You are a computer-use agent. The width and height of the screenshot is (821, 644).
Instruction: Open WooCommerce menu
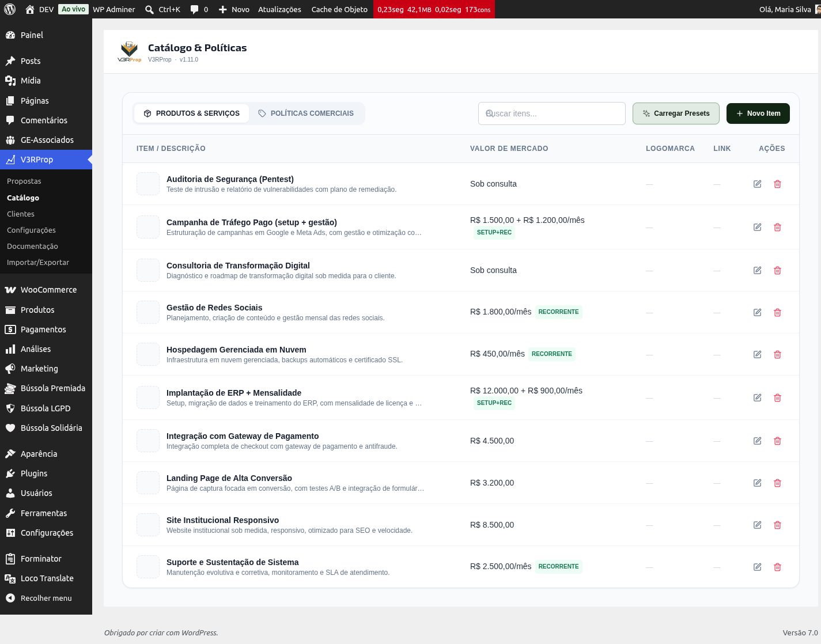(46, 290)
